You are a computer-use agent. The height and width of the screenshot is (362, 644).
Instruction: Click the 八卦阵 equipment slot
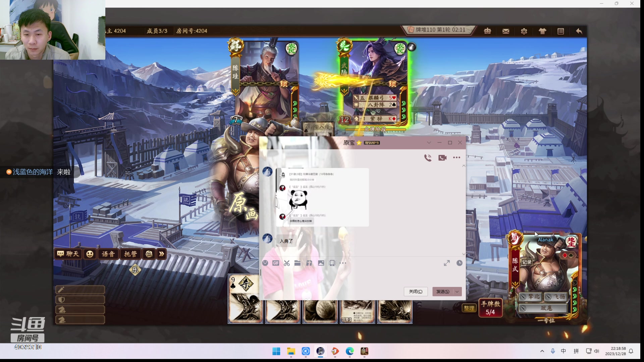coord(375,105)
